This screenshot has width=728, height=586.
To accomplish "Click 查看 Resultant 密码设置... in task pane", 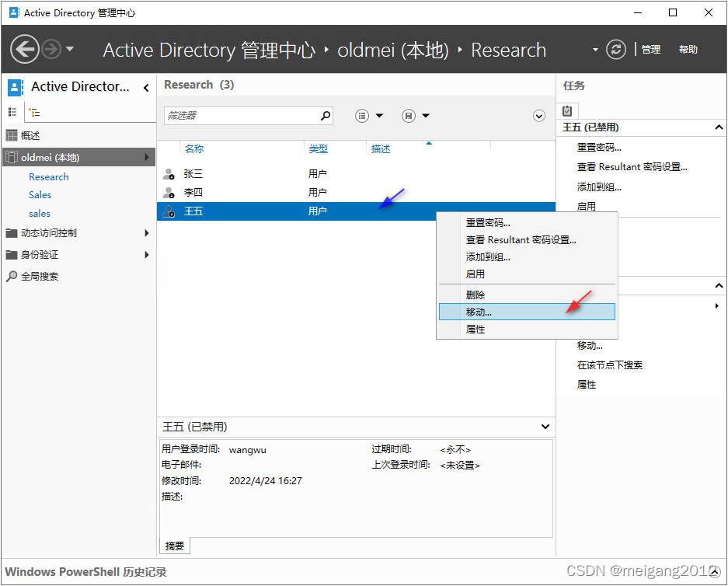I will (632, 167).
